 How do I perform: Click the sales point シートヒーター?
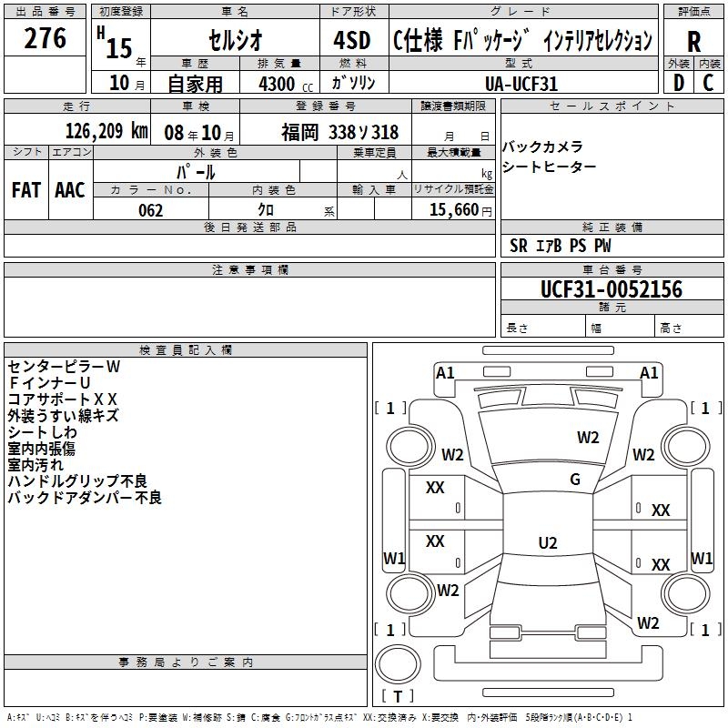tap(550, 167)
